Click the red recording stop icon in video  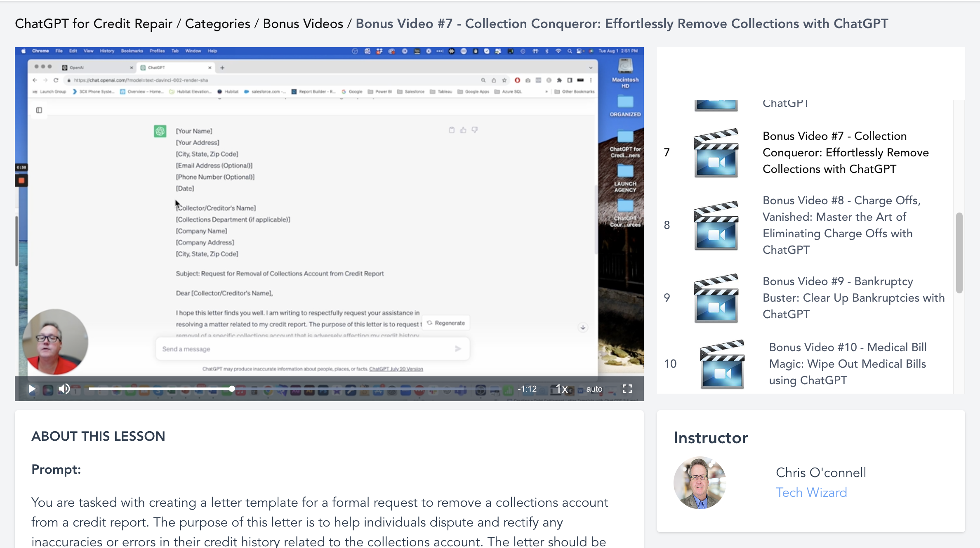pos(21,180)
